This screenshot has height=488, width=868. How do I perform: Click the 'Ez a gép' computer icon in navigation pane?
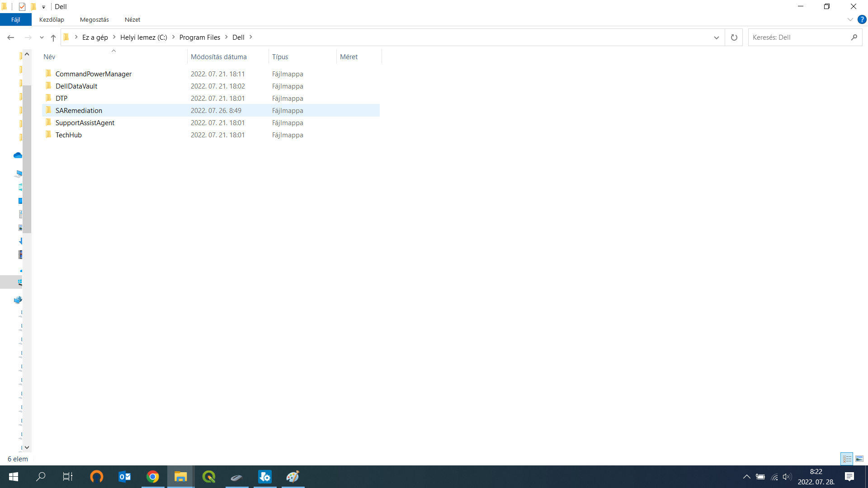(19, 174)
